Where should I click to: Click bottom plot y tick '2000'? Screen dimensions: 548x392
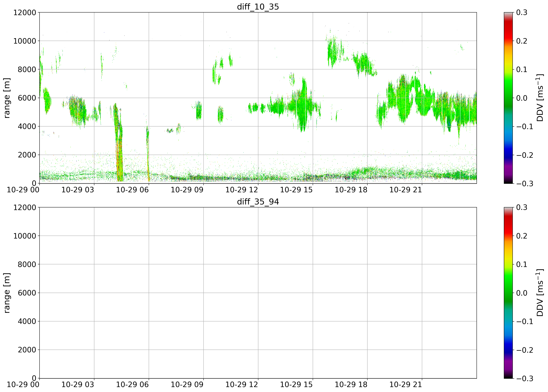pyautogui.click(x=27, y=350)
